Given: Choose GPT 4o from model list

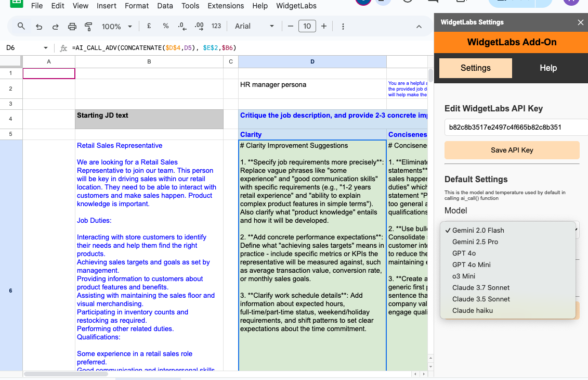Looking at the screenshot, I should pyautogui.click(x=508, y=254).
